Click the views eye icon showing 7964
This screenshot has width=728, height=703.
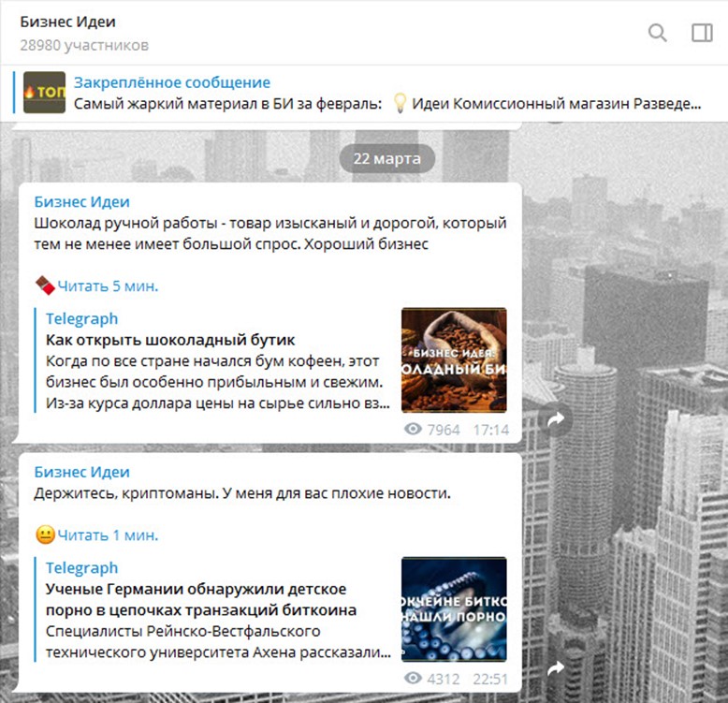413,429
